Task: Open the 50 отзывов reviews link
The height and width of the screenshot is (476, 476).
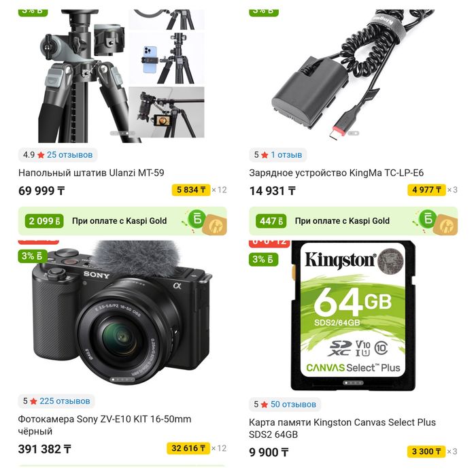Action: (x=293, y=405)
